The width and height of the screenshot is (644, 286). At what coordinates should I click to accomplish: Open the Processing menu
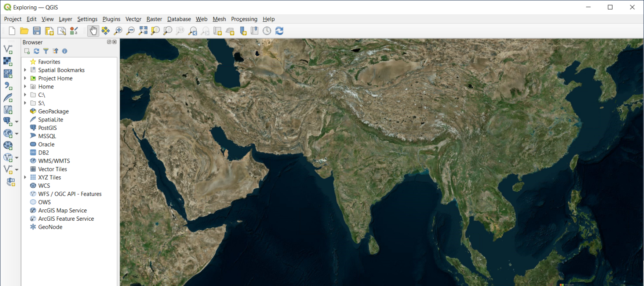click(244, 19)
